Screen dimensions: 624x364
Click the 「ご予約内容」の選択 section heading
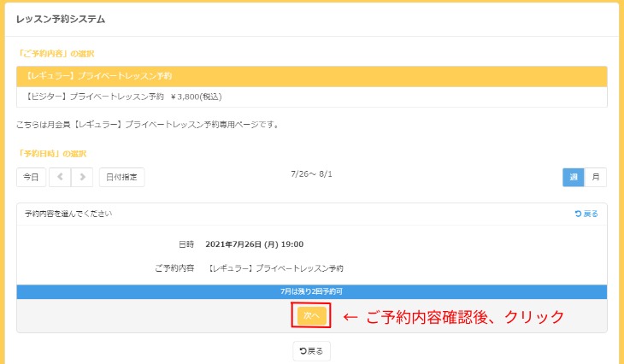[x=56, y=54]
